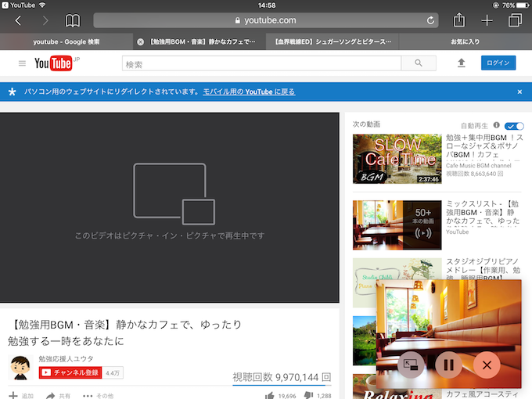Click the 視聴回数 9,970,144 回 count
The height and width of the screenshot is (399, 532).
coord(282,377)
